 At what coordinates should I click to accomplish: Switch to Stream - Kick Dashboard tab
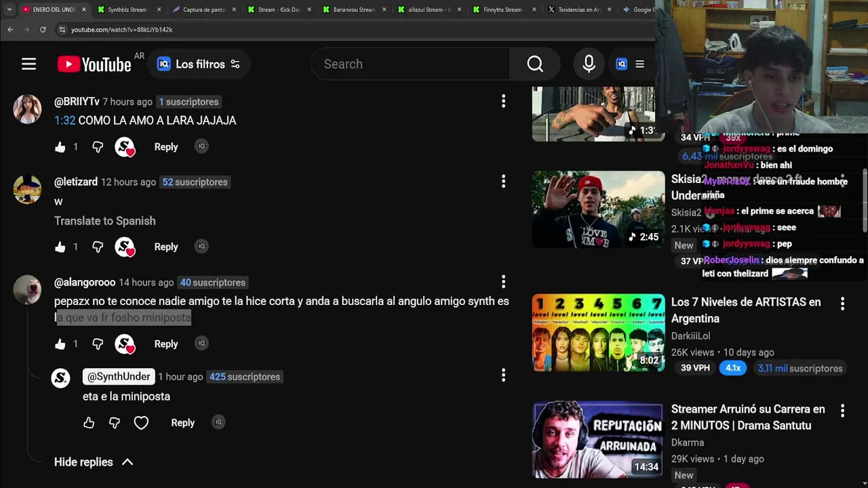pos(280,9)
